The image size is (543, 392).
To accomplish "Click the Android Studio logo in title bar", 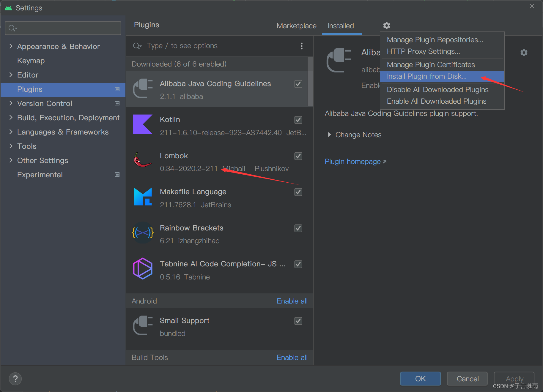I will [8, 8].
